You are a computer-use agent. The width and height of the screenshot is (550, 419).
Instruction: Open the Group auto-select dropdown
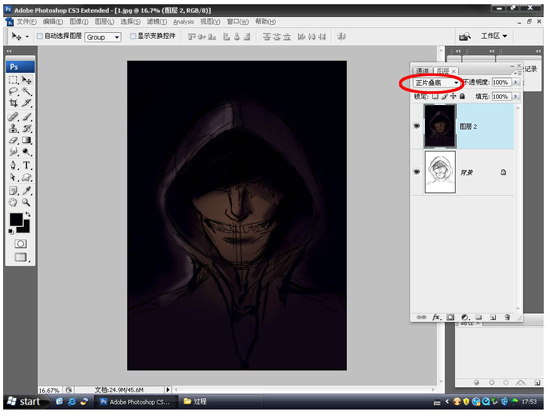click(x=103, y=37)
